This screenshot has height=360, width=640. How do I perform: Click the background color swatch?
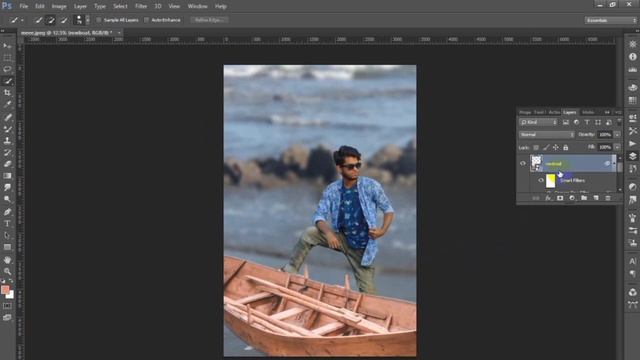coord(10,295)
